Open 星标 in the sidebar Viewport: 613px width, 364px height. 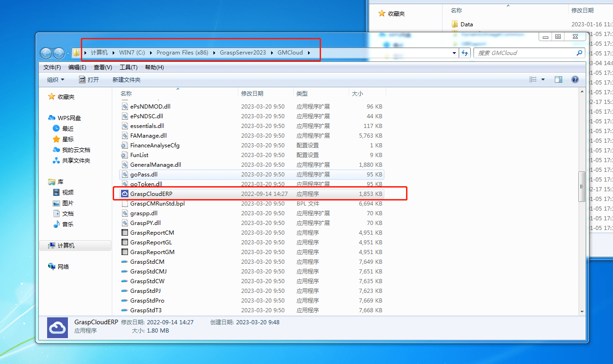click(x=68, y=140)
